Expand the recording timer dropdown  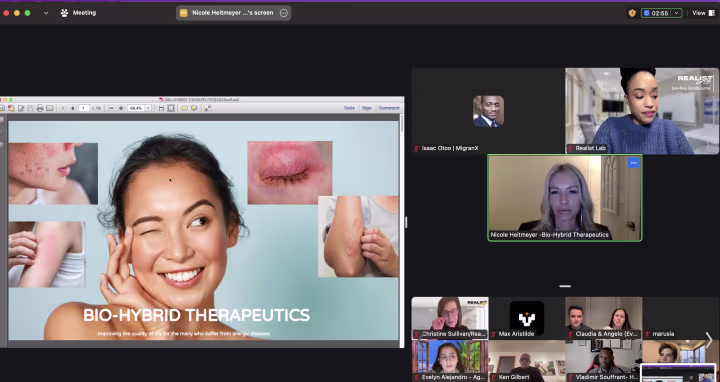pos(676,13)
